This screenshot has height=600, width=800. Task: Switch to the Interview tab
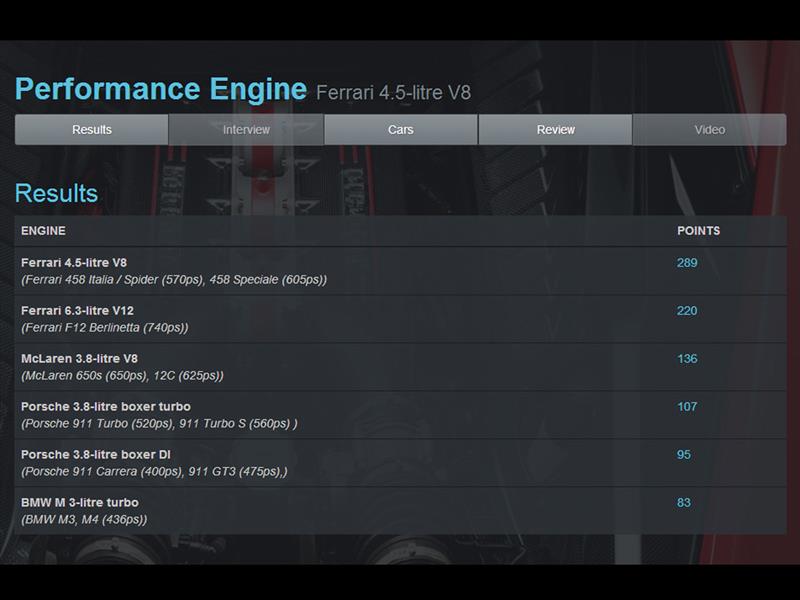click(246, 129)
